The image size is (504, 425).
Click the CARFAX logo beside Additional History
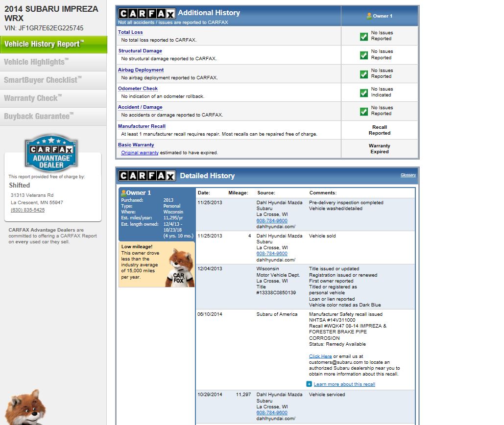147,14
